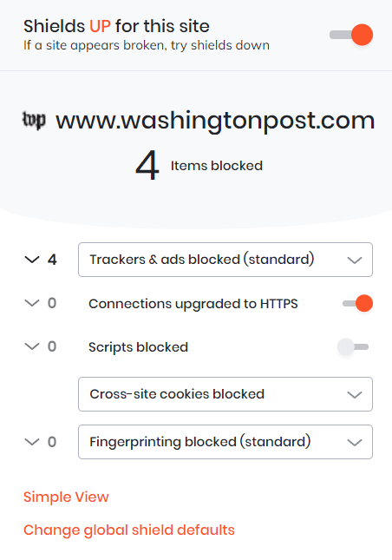Switch to Simple View

click(66, 497)
